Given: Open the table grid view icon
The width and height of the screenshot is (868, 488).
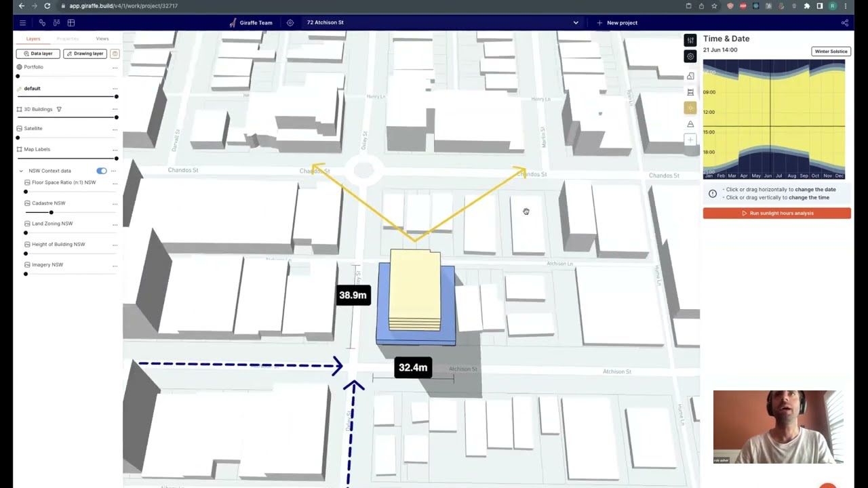Looking at the screenshot, I should pos(71,22).
